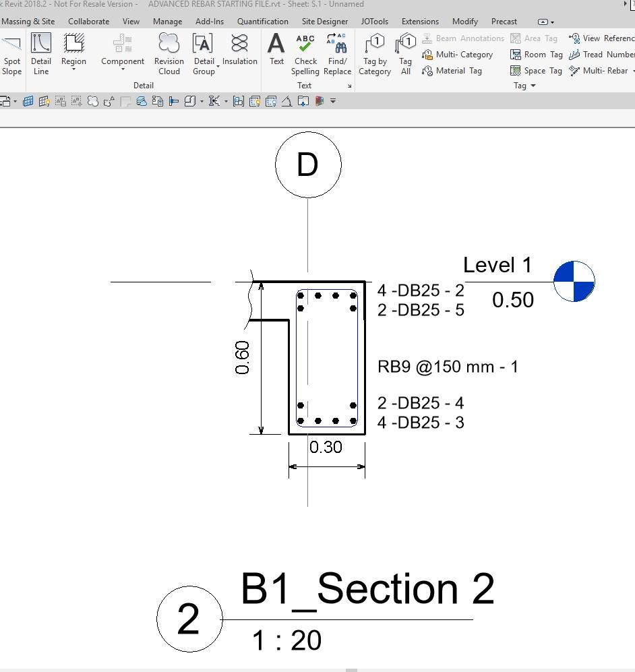Open the Extensions tab
This screenshot has height=672, width=635.
pyautogui.click(x=420, y=22)
